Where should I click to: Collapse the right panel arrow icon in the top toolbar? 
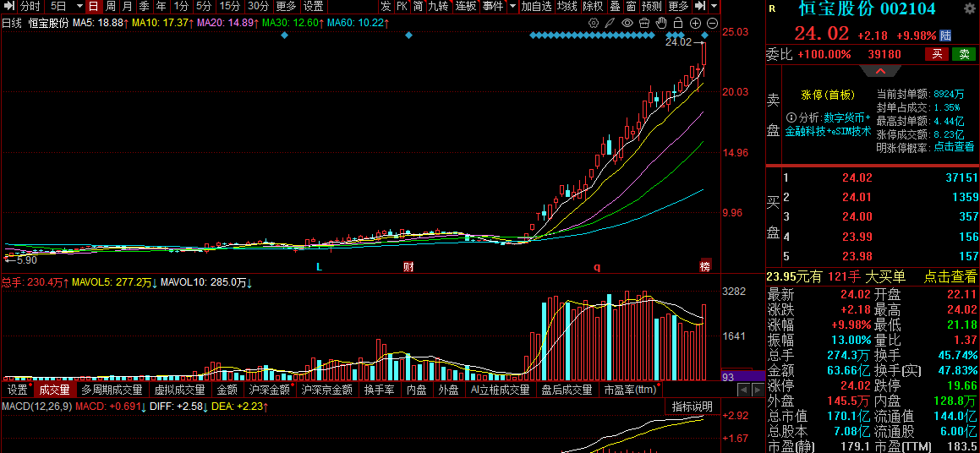pos(701,7)
